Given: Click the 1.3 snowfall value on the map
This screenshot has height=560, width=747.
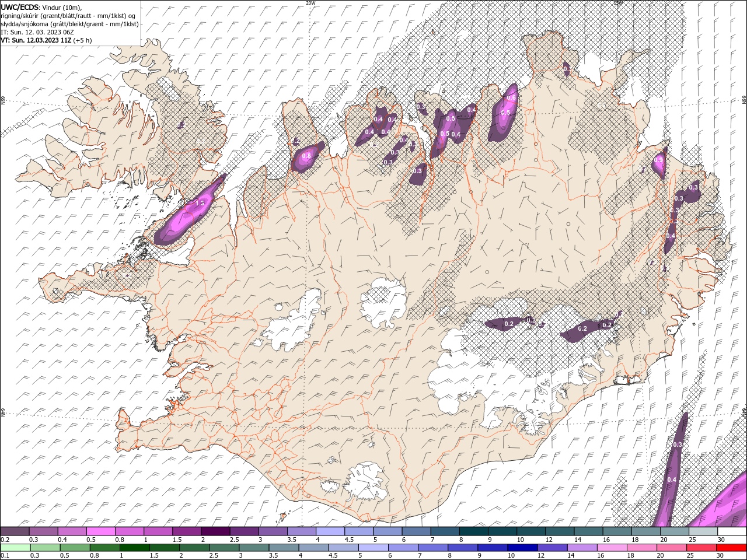Looking at the screenshot, I should [x=200, y=203].
